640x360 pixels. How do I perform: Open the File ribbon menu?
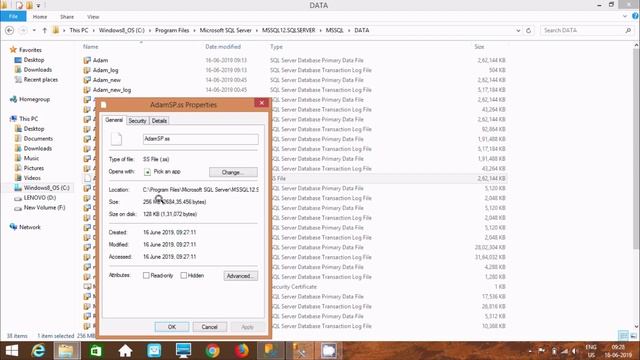click(13, 16)
